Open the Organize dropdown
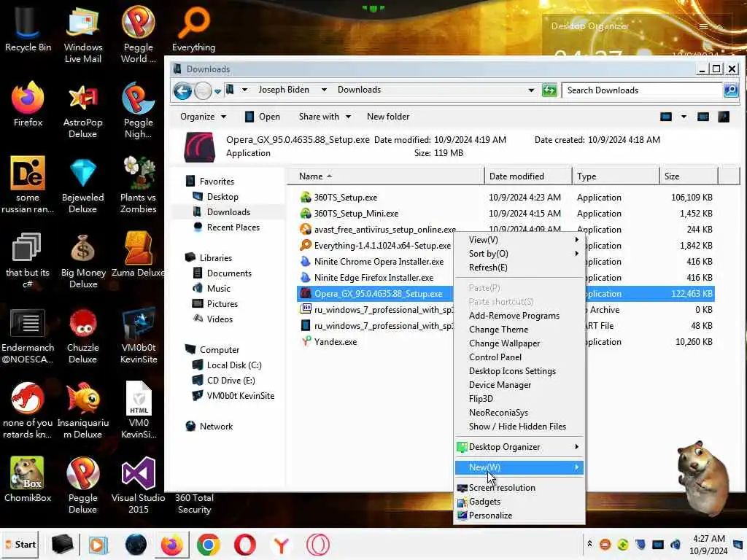The height and width of the screenshot is (560, 747). [203, 117]
